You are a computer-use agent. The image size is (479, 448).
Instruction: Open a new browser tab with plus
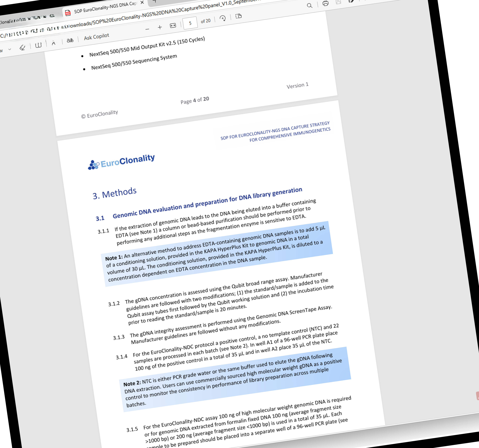(x=155, y=1)
